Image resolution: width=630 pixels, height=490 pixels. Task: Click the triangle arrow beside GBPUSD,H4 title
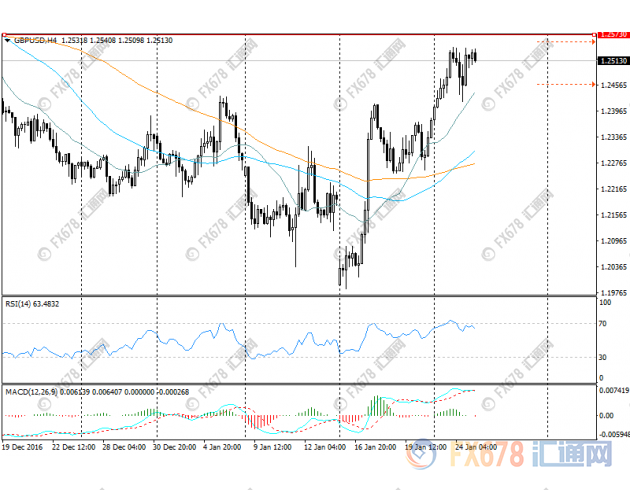(7, 40)
